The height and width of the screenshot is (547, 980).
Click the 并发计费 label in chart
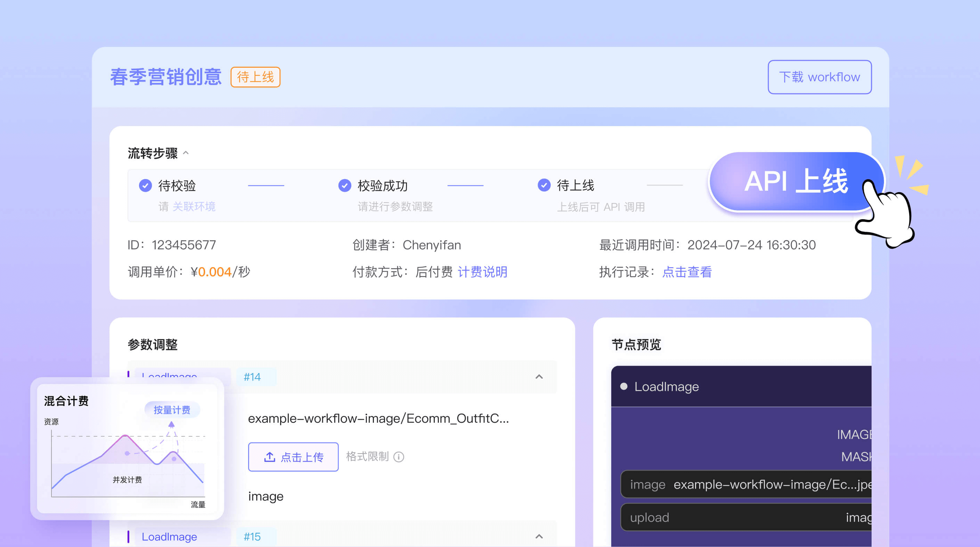click(127, 480)
